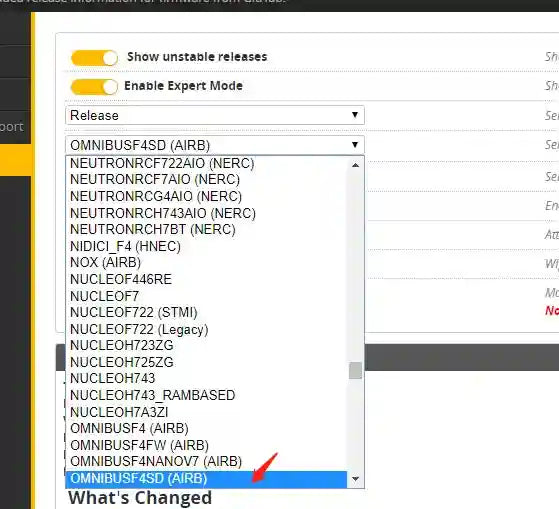Select NEUTRONRCH7BT (NERC) option

tap(206, 230)
